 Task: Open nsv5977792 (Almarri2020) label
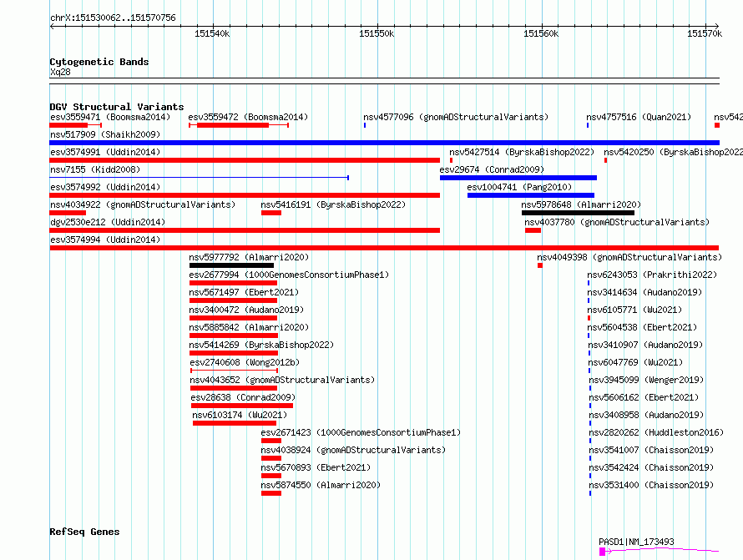click(249, 257)
